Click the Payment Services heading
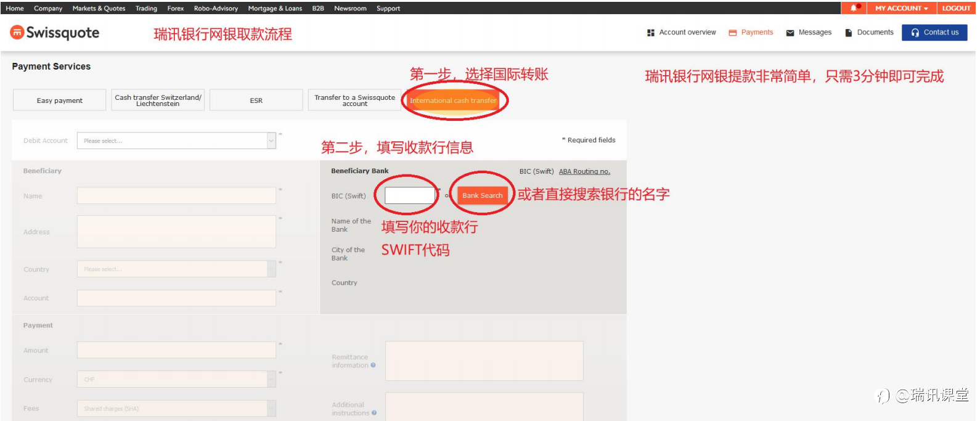This screenshot has height=421, width=980. click(51, 67)
